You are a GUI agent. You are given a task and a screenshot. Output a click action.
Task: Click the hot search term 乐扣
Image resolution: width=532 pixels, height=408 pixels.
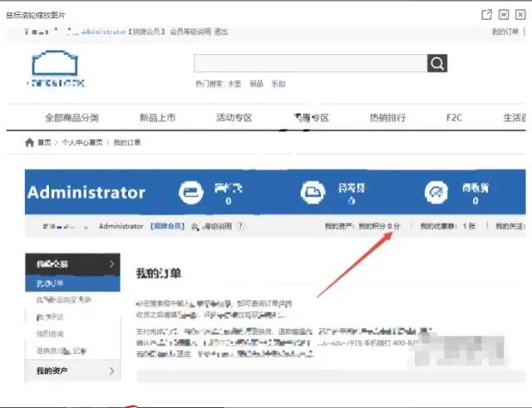tap(278, 84)
